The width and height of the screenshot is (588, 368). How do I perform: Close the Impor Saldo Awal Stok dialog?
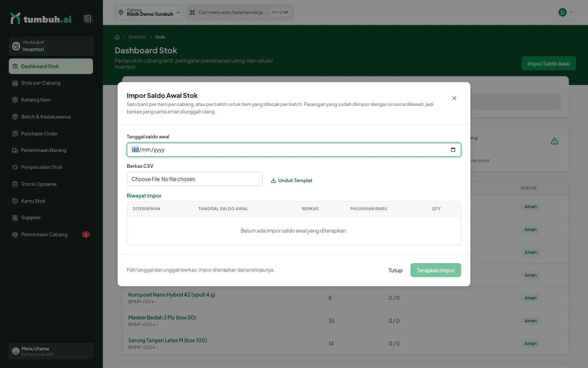coord(454,98)
